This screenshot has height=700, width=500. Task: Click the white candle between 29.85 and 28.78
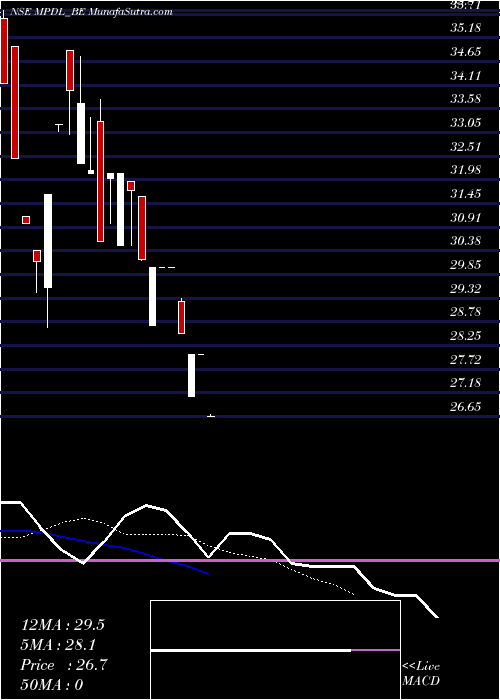[153, 296]
